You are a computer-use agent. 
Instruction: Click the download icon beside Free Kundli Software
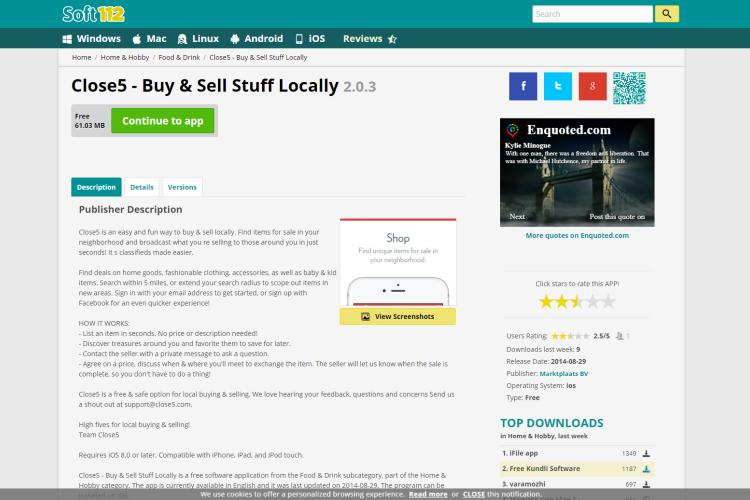tap(646, 469)
